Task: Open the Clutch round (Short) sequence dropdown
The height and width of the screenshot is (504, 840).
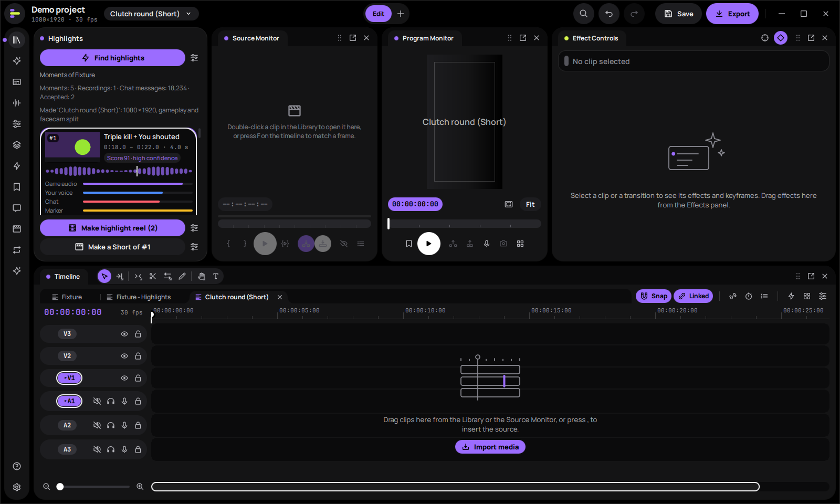Action: pos(151,14)
